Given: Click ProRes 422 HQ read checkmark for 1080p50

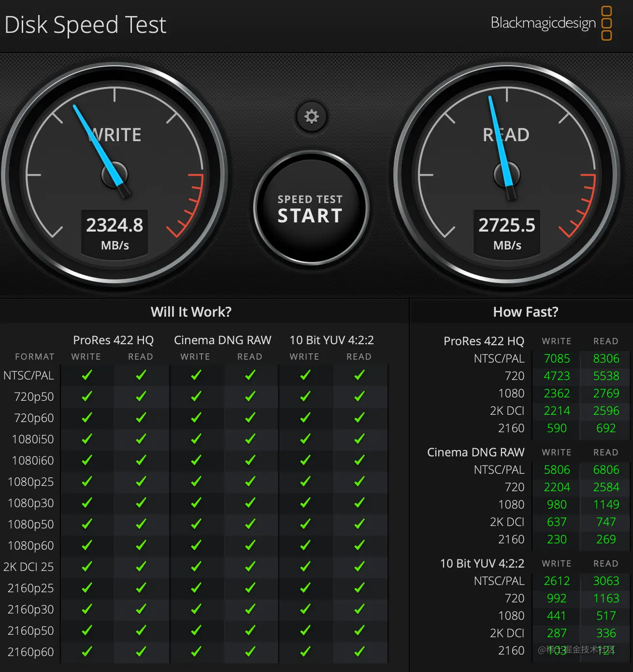Looking at the screenshot, I should pyautogui.click(x=141, y=524).
